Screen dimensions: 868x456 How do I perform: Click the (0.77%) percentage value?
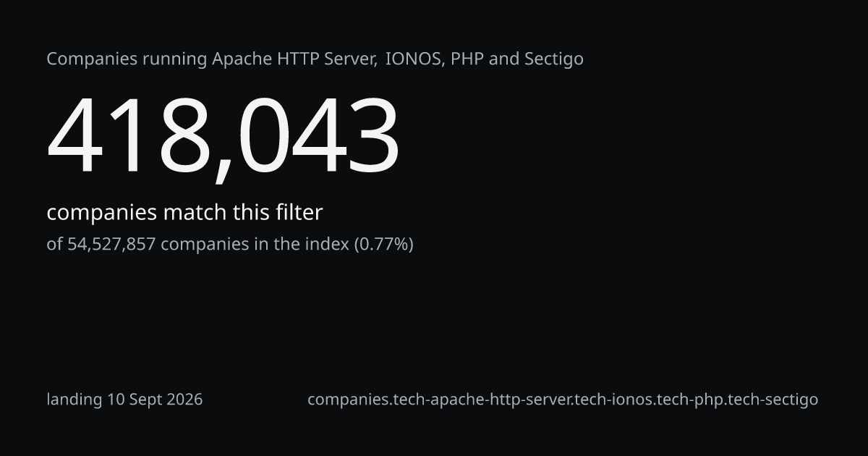point(383,245)
